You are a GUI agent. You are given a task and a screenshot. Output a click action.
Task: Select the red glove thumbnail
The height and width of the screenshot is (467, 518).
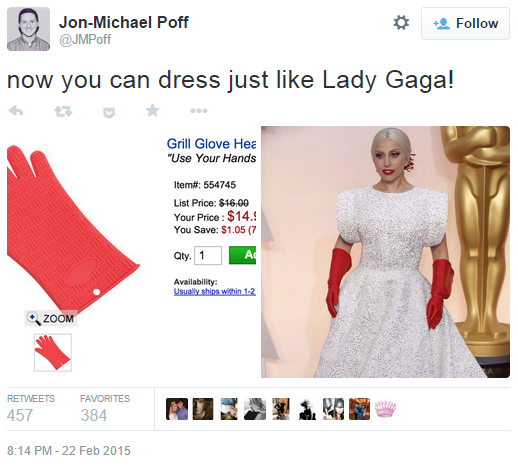[x=53, y=352]
